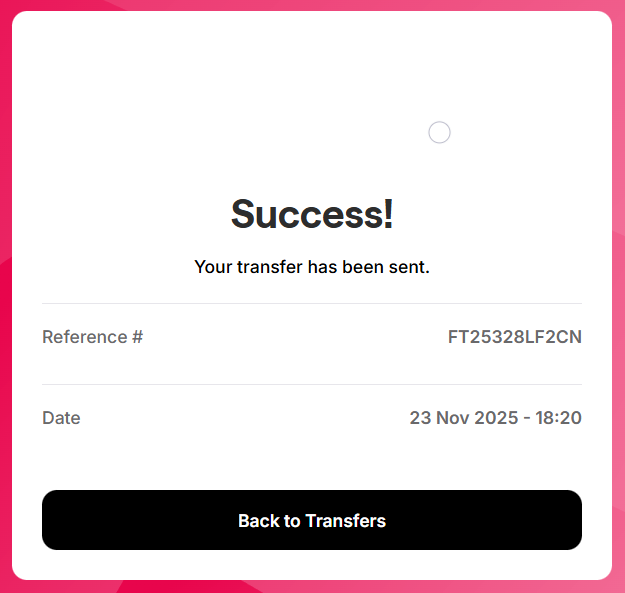The height and width of the screenshot is (593, 625).
Task: Select the Date label
Action: (61, 418)
